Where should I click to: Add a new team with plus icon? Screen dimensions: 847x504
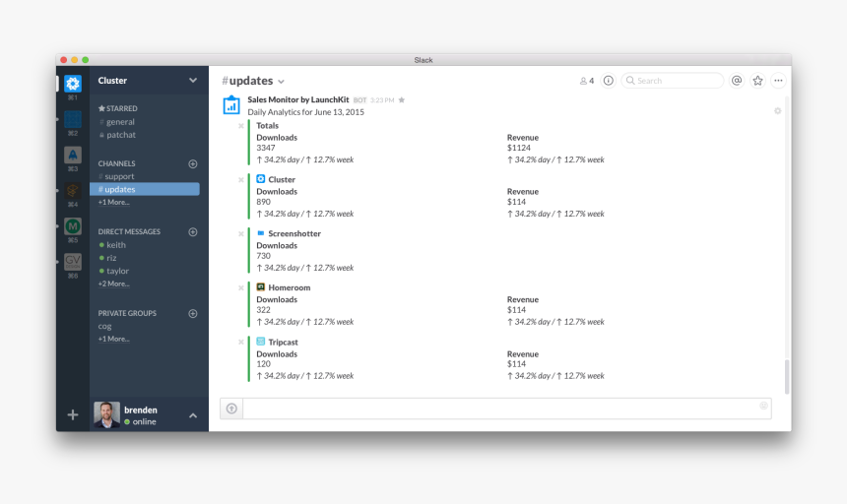pos(73,414)
